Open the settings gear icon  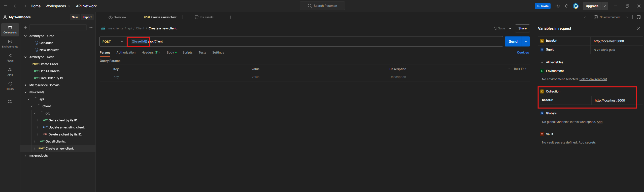tap(558, 6)
